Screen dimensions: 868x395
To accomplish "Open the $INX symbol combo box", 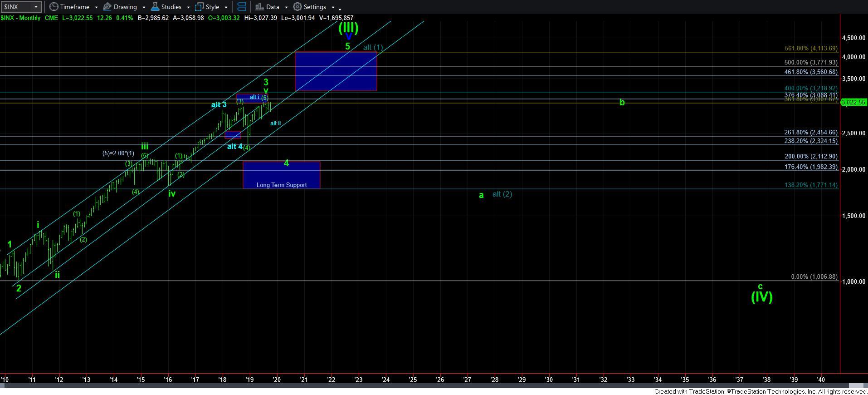I will 21,7.
